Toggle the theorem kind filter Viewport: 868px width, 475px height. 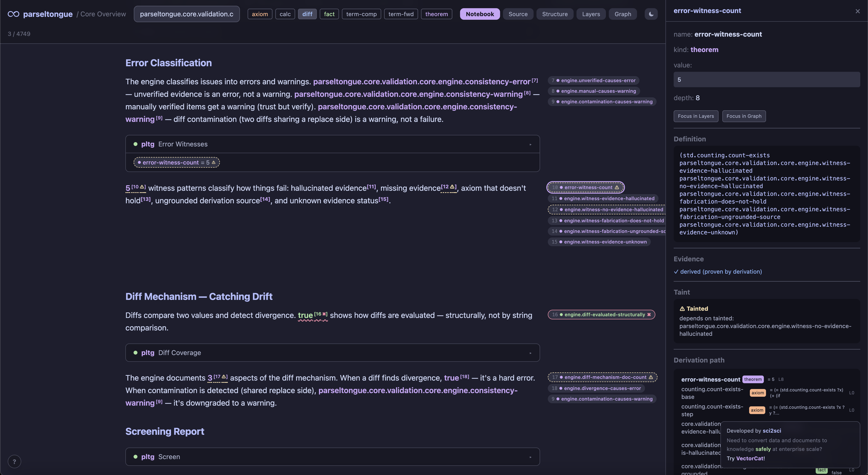pyautogui.click(x=436, y=14)
